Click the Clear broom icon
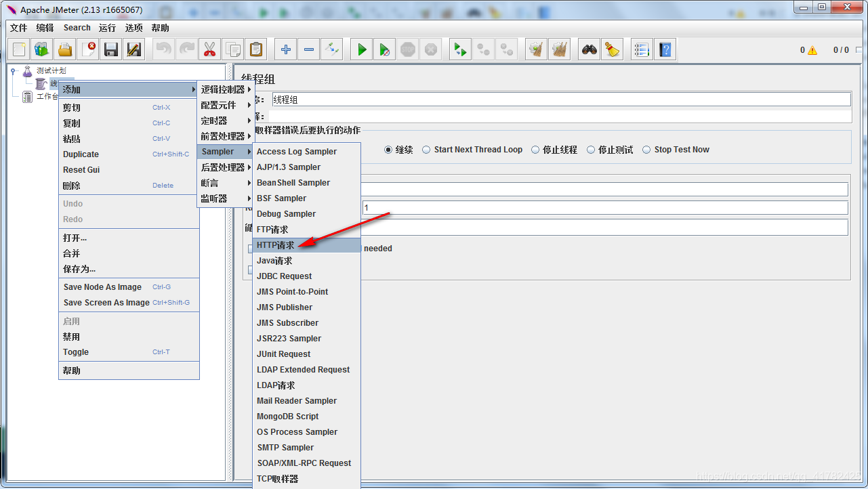Screen dimensions: 868x489 click(537, 49)
